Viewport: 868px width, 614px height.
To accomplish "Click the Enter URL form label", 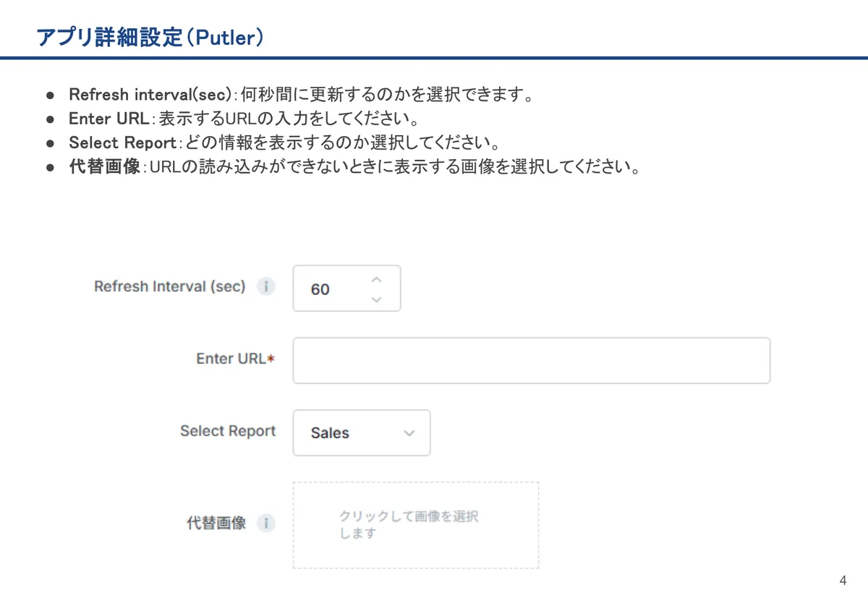I will [x=236, y=359].
